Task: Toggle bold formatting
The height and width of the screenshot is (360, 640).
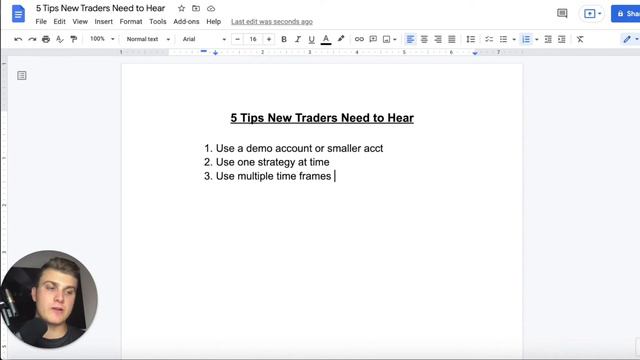Action: point(284,39)
